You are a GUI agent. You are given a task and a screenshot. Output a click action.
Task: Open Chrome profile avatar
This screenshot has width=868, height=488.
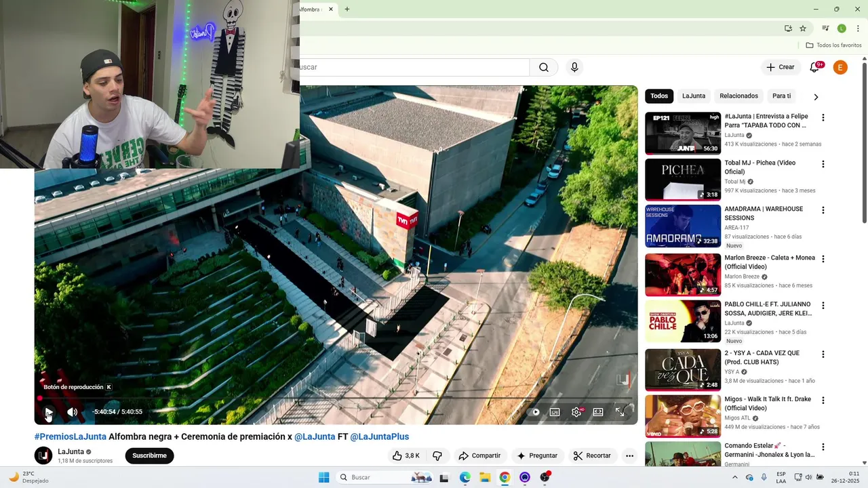point(842,28)
